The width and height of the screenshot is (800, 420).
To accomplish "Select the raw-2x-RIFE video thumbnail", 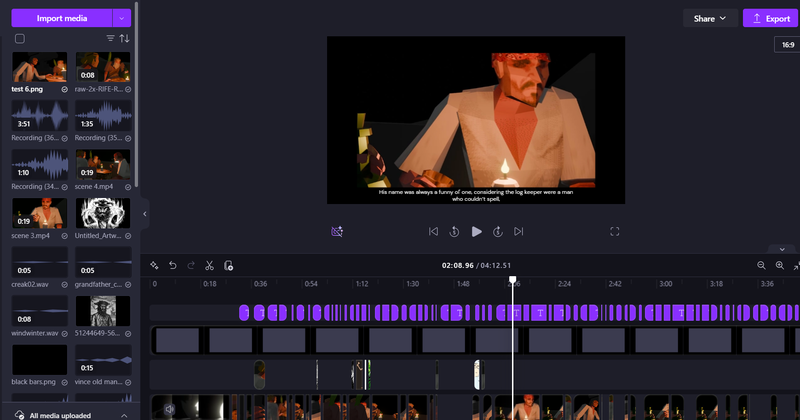I will point(103,67).
